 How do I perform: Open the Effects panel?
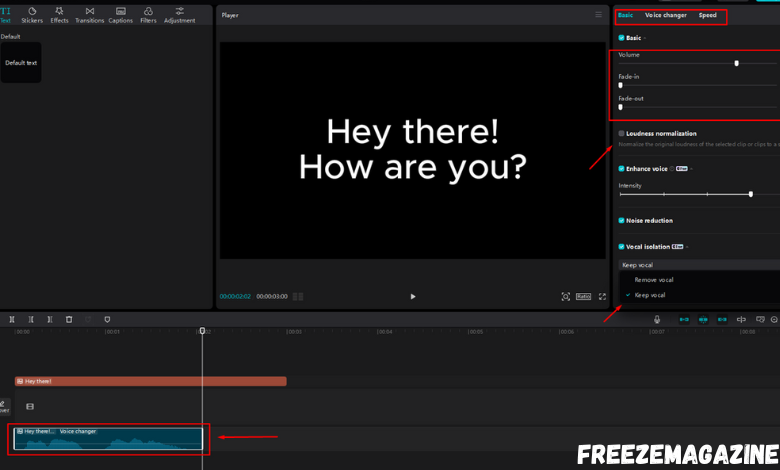point(60,14)
